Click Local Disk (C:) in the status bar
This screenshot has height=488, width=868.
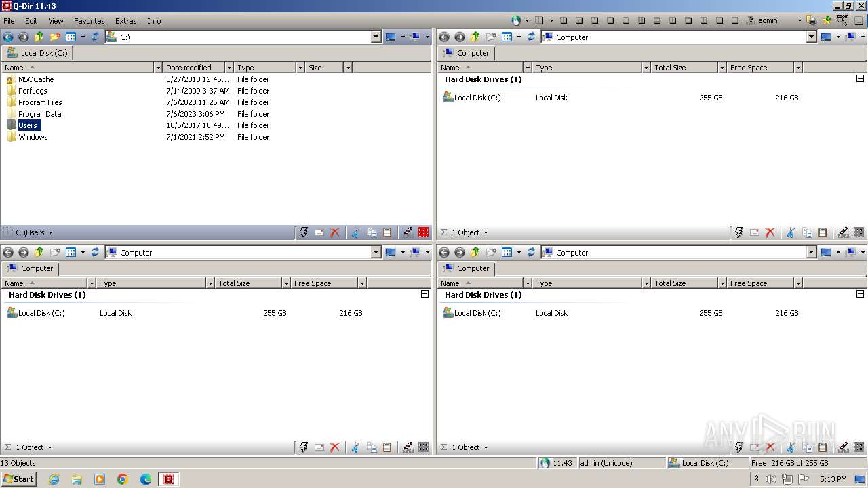pyautogui.click(x=705, y=463)
